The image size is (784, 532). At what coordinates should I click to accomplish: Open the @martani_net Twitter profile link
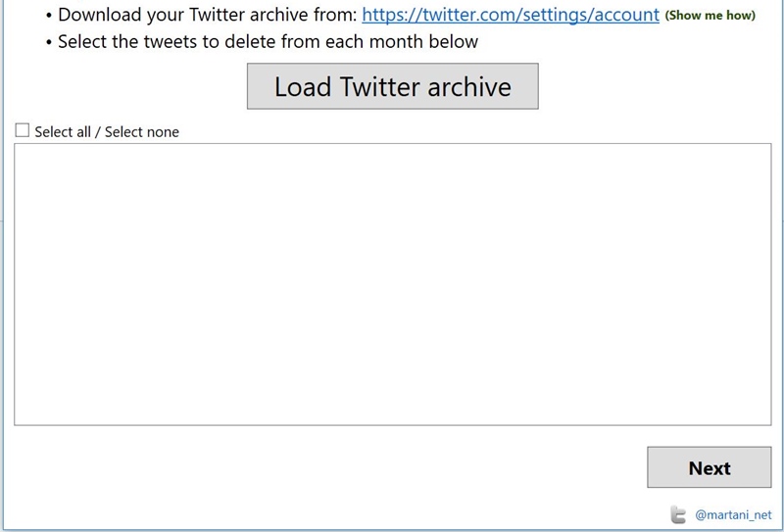click(733, 514)
